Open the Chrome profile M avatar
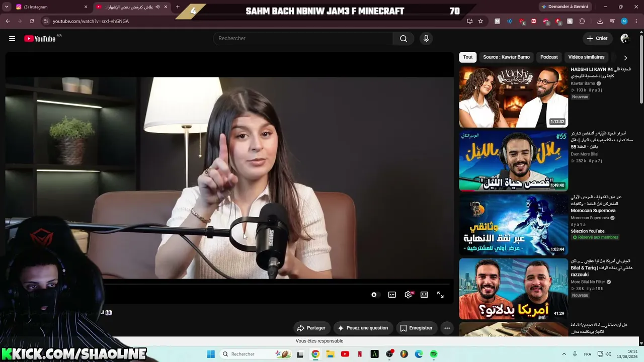This screenshot has height=362, width=644. tap(624, 21)
